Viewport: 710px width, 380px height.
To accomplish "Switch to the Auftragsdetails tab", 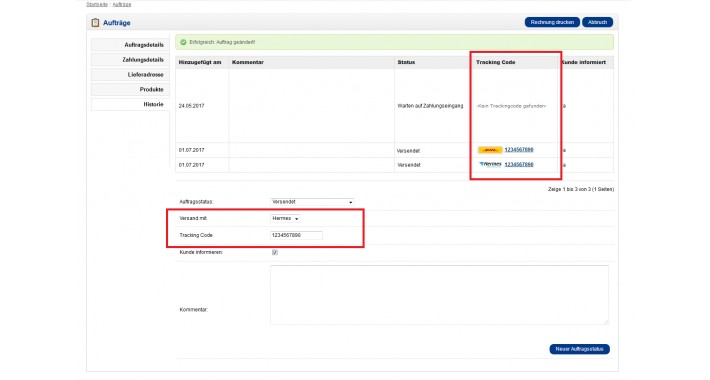I will (130, 45).
